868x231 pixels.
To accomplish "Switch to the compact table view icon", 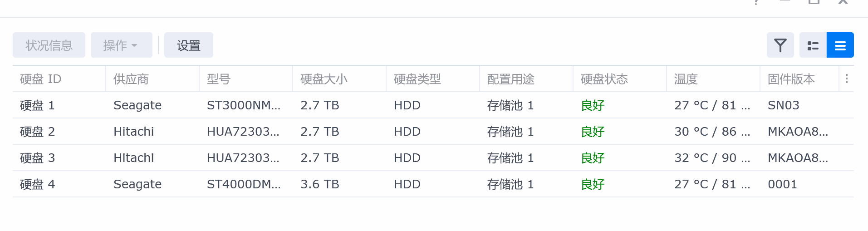I will pyautogui.click(x=840, y=45).
